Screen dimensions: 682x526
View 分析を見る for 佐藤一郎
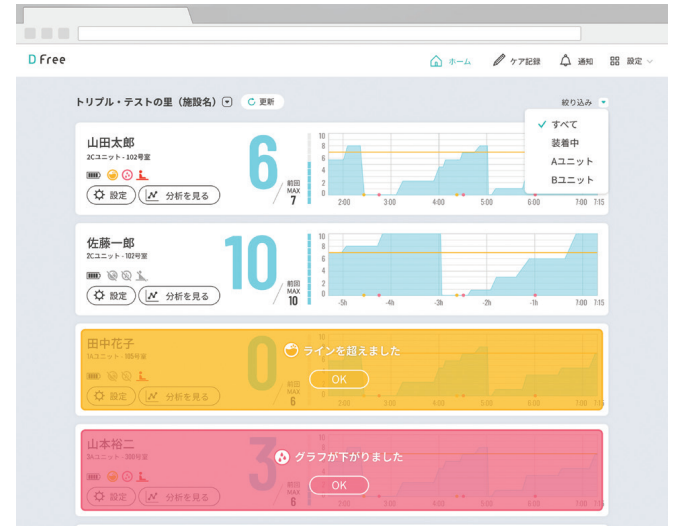[179, 296]
